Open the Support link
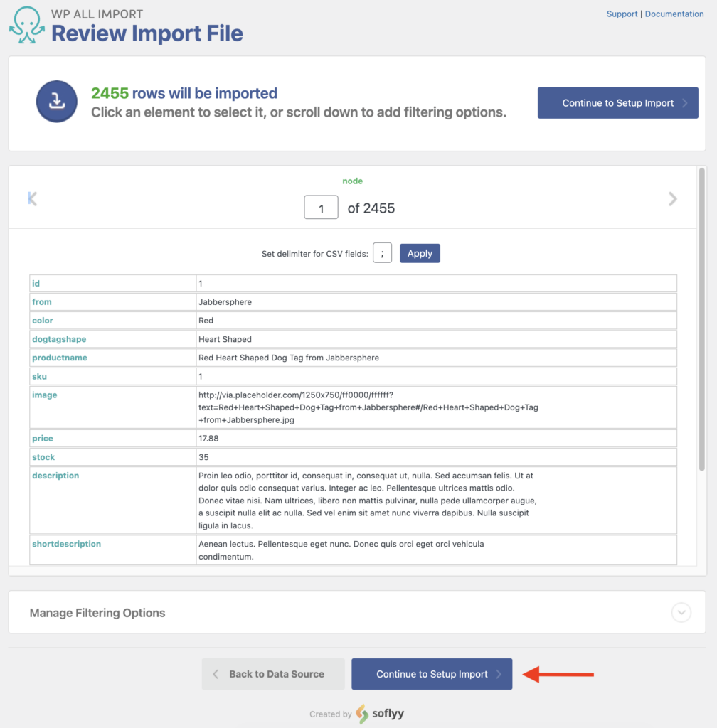717x728 pixels. (622, 14)
